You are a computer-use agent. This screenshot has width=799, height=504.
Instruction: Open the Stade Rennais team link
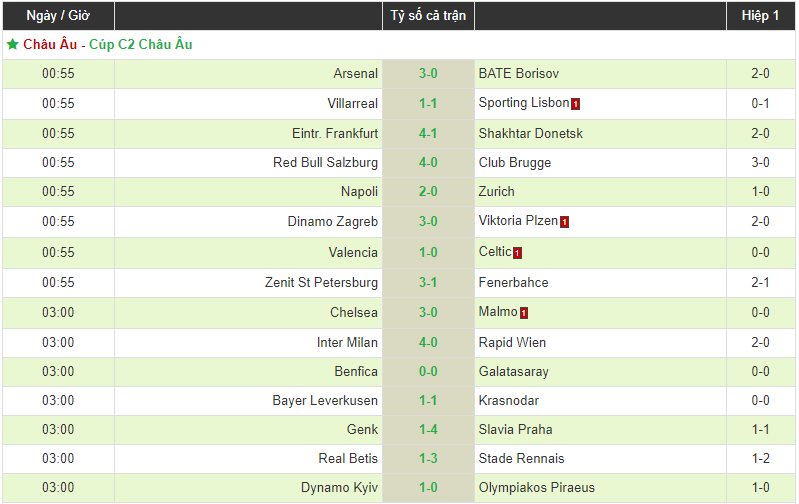coord(521,459)
